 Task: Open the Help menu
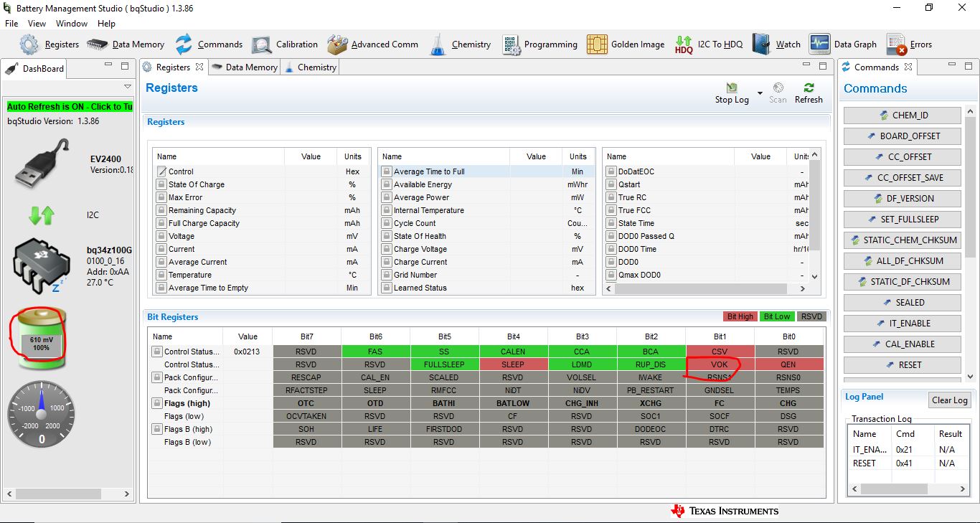pyautogui.click(x=106, y=24)
